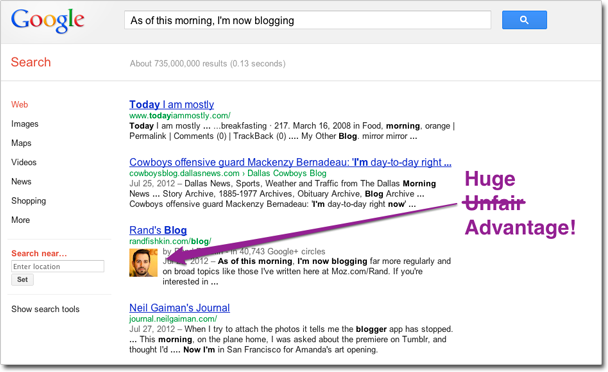Click the Set location button

(x=22, y=280)
